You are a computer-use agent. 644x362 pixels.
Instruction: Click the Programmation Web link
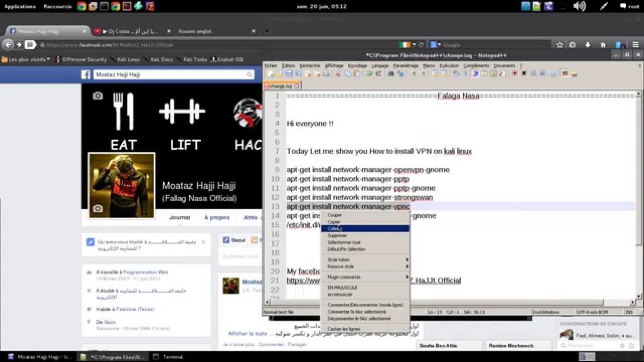[x=145, y=272]
